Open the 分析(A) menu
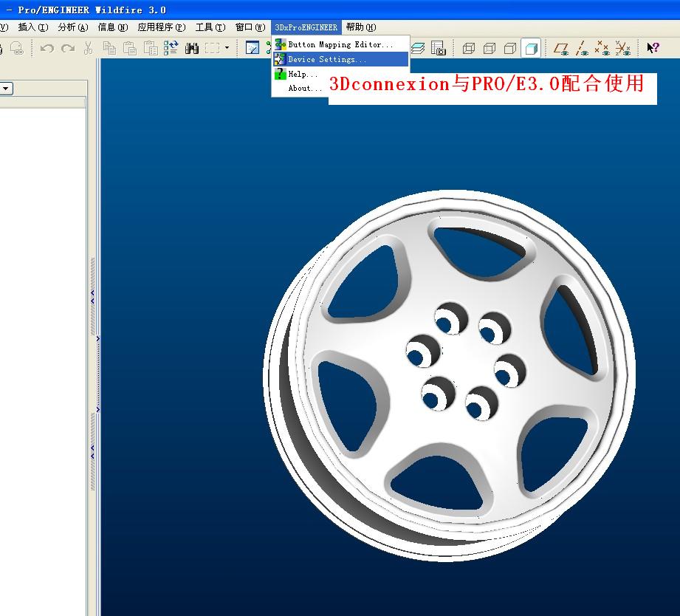The width and height of the screenshot is (680, 616). point(73,27)
